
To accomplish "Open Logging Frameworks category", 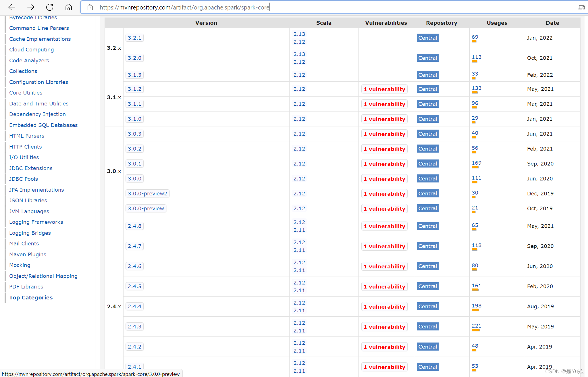I will point(36,222).
